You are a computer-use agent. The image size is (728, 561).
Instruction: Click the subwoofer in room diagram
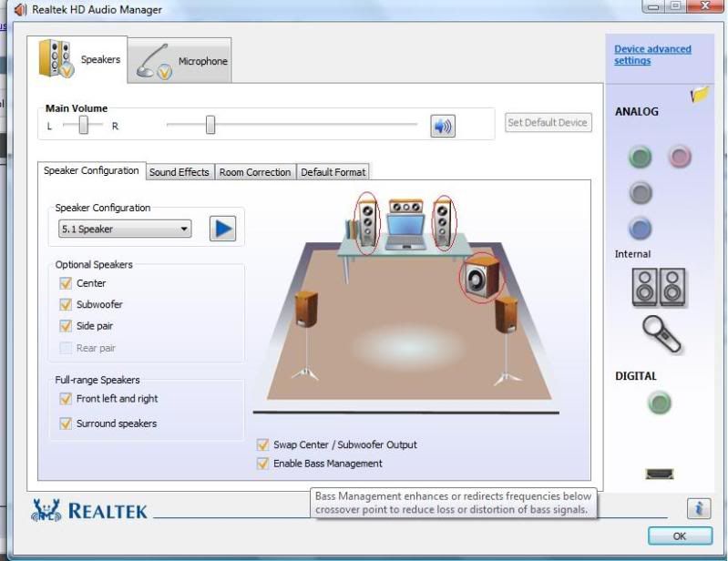pyautogui.click(x=481, y=278)
